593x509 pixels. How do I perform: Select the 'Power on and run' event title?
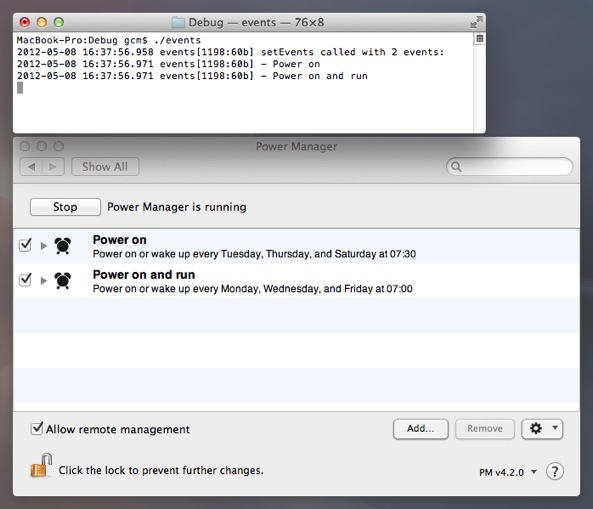(x=144, y=275)
